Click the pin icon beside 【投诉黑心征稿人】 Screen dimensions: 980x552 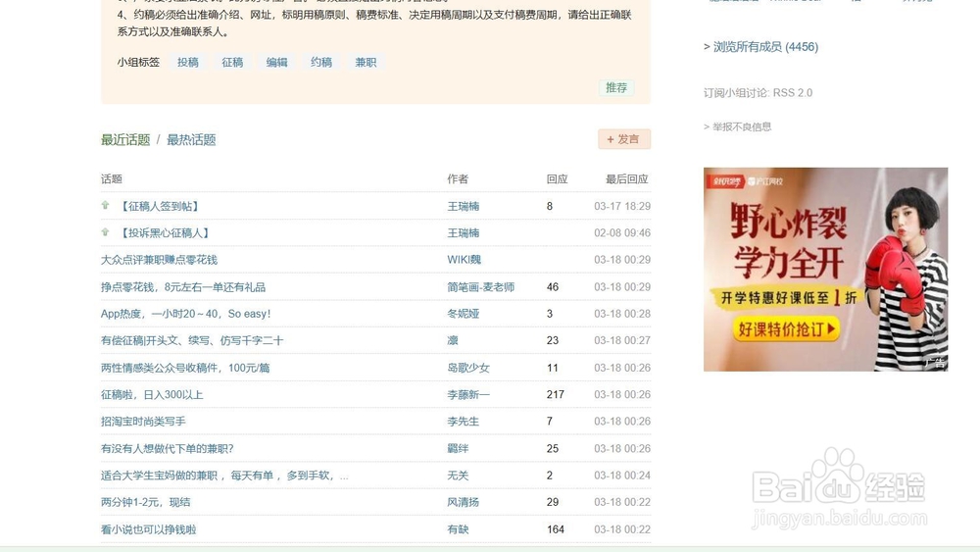tap(105, 232)
